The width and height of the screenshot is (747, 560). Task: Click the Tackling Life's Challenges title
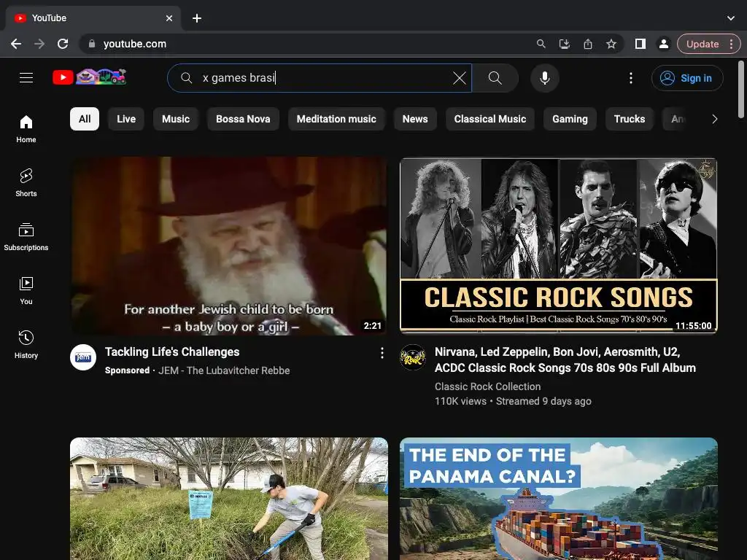coord(172,352)
